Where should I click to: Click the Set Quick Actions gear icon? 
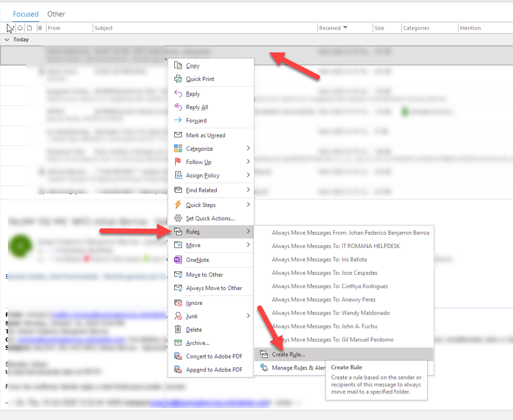pyautogui.click(x=178, y=218)
